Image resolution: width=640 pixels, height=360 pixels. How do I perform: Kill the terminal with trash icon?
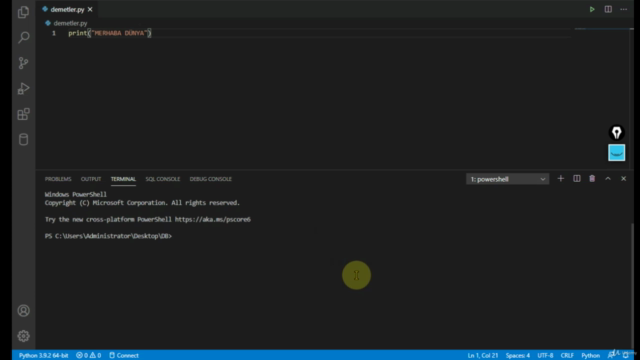(592, 179)
